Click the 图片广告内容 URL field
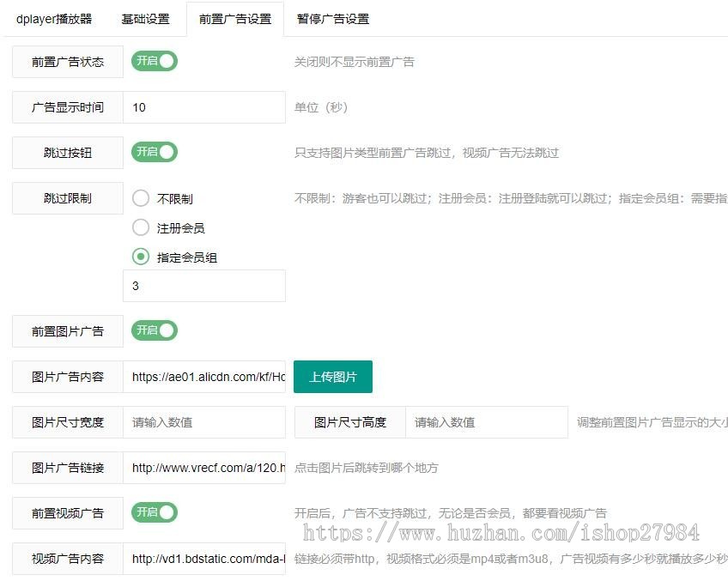Screen dimensions: 728x581 coord(204,377)
